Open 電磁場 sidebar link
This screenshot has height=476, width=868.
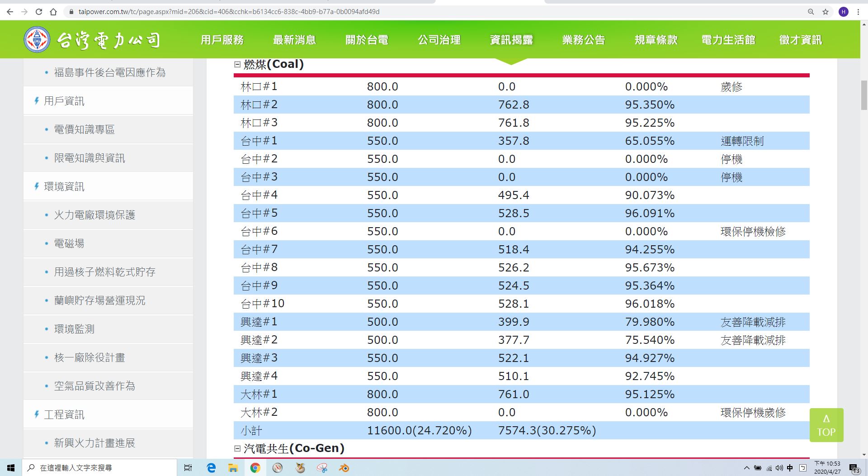[x=69, y=243]
